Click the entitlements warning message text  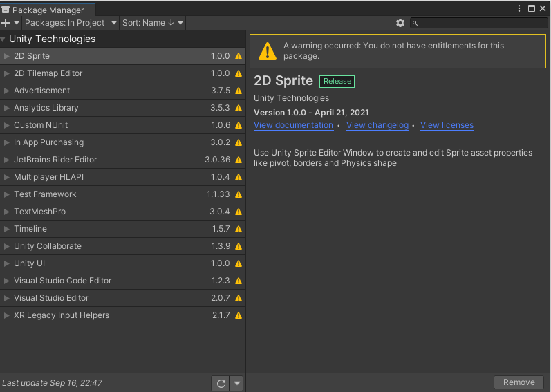pos(393,51)
